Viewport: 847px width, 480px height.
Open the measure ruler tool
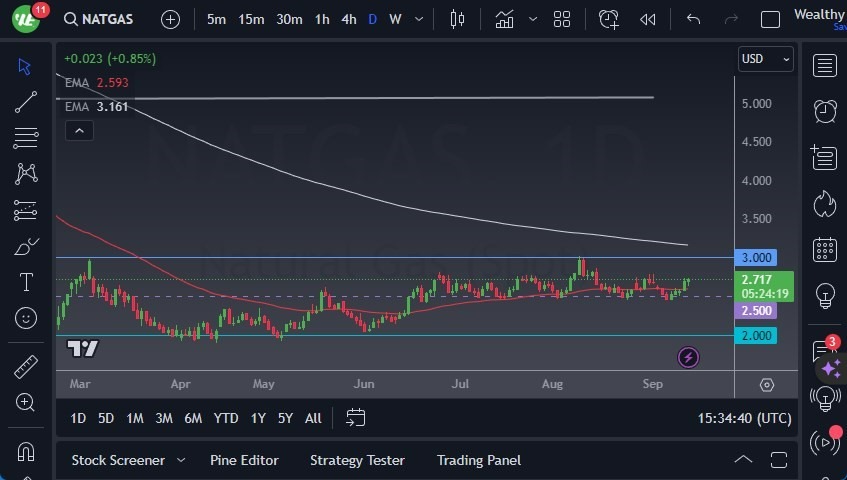[x=26, y=366]
